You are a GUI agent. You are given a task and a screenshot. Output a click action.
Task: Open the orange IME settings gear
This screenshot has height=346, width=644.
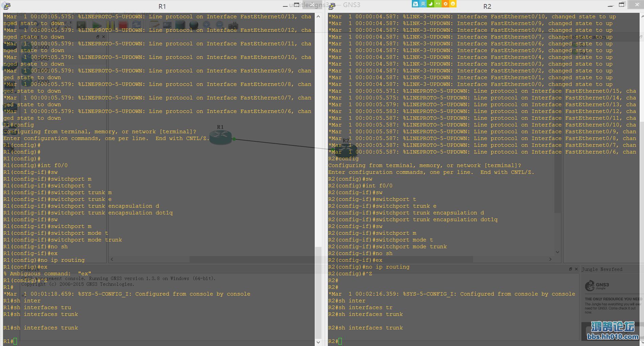[x=445, y=4]
